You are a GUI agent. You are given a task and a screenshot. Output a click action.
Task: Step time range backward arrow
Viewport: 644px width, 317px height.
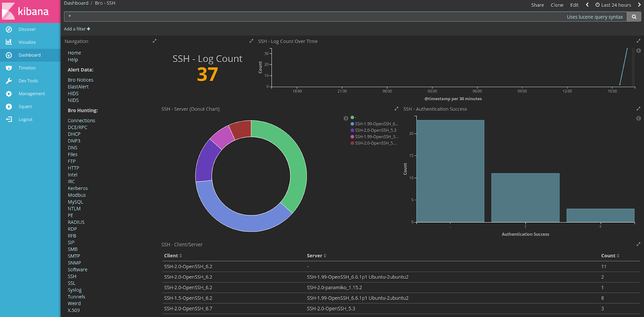[587, 5]
